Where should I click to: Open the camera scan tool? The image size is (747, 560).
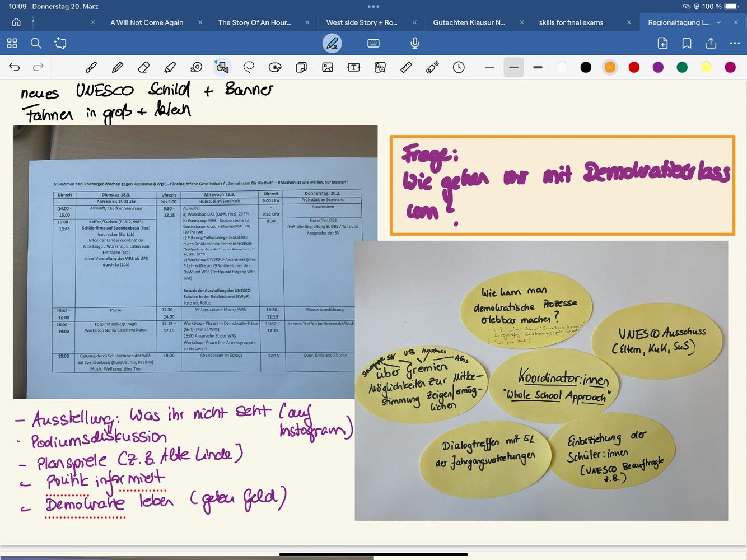point(380,67)
